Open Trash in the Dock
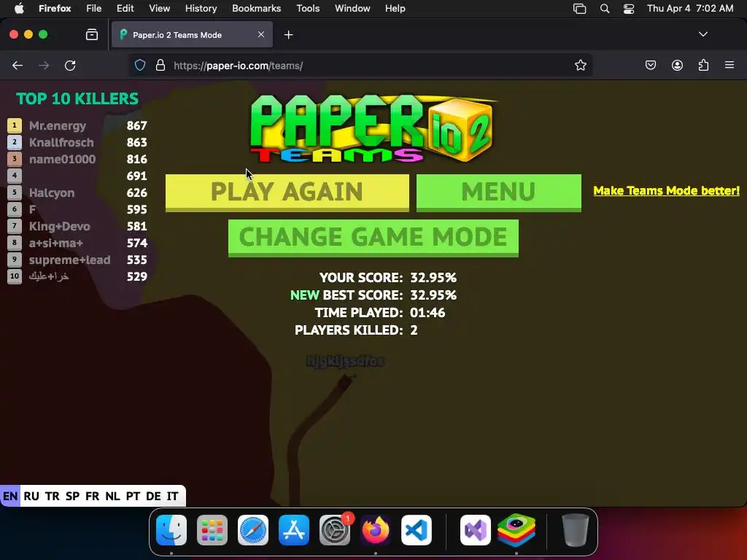This screenshot has height=560, width=747. [576, 530]
